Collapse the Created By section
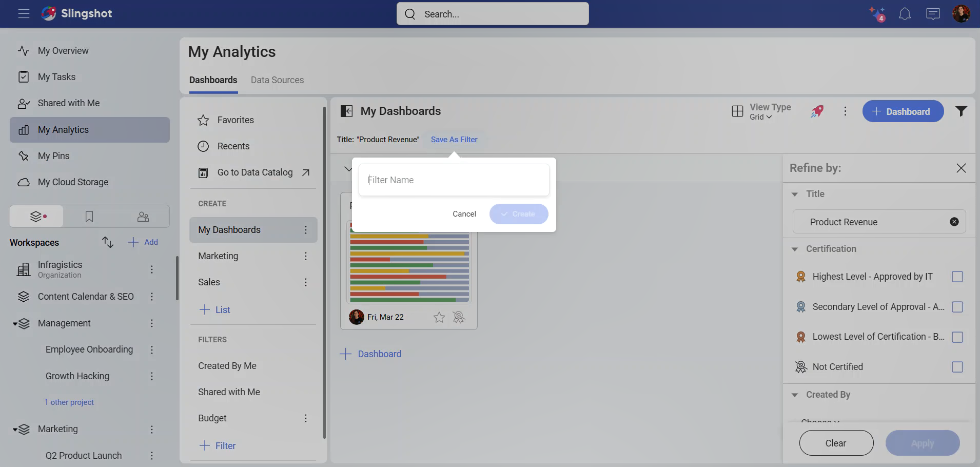 click(x=795, y=395)
